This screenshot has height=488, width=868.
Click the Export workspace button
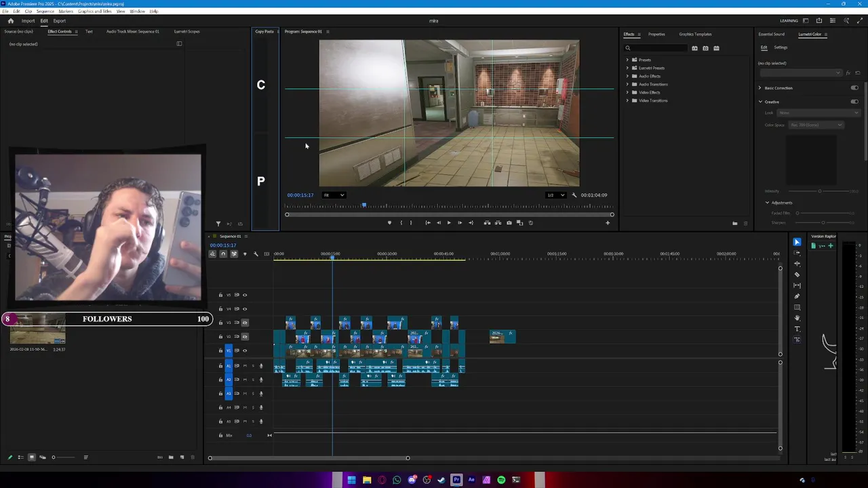coord(60,21)
